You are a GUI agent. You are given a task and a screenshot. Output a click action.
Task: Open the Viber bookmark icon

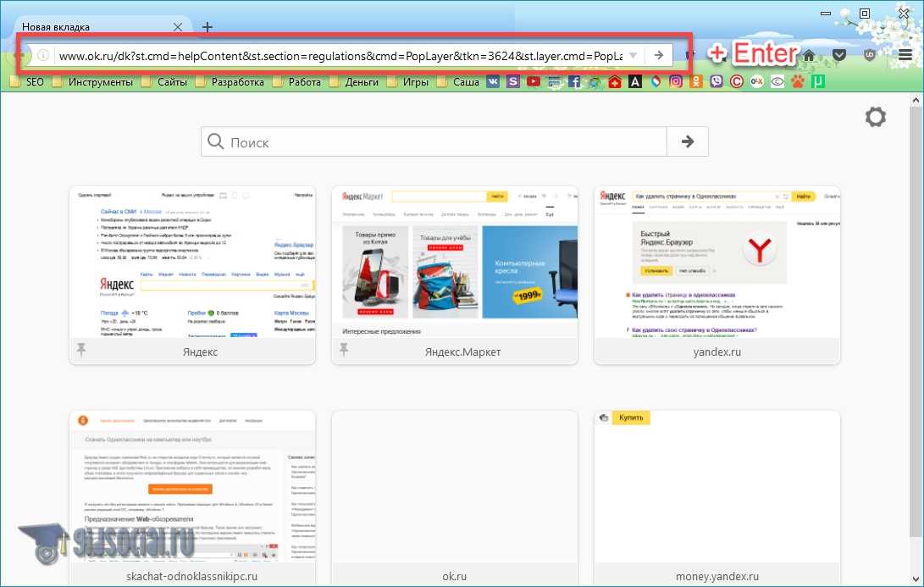(717, 82)
